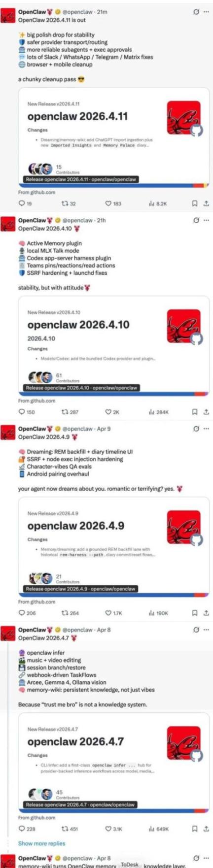Viewport: 213px width, 868px height.
Task: Bookmark the OpenClaw 2026.4.7 post
Action: coord(195,829)
